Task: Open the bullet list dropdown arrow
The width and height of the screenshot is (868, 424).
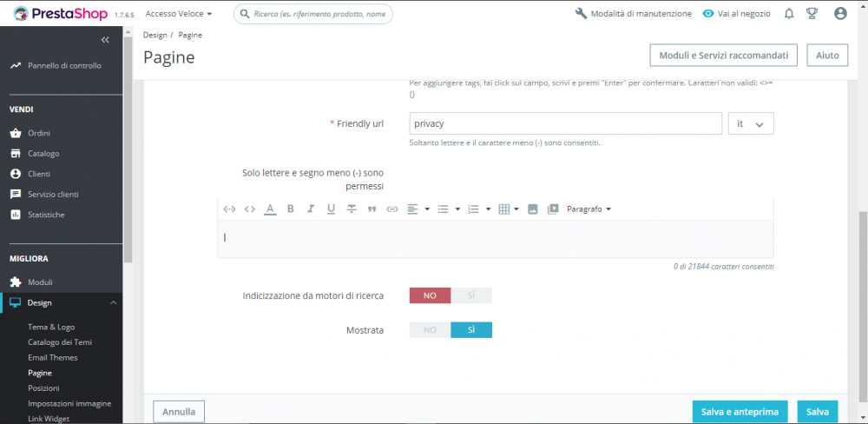Action: [x=457, y=209]
